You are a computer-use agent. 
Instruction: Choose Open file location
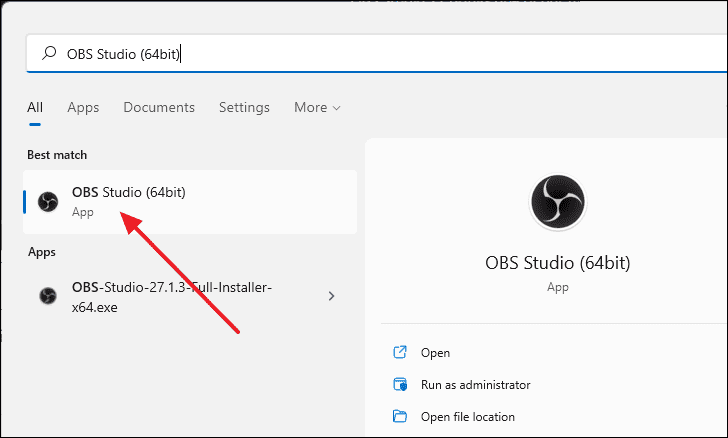click(x=468, y=417)
